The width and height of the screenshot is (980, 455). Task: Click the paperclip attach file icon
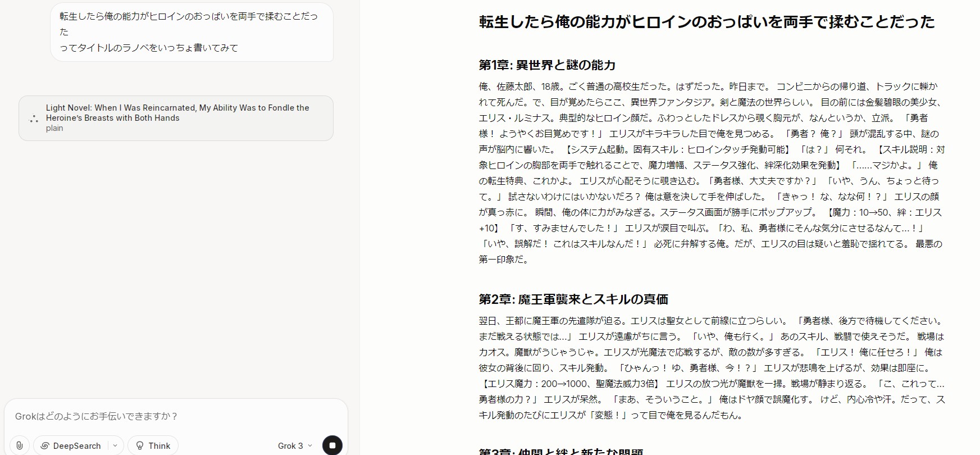tap(20, 445)
